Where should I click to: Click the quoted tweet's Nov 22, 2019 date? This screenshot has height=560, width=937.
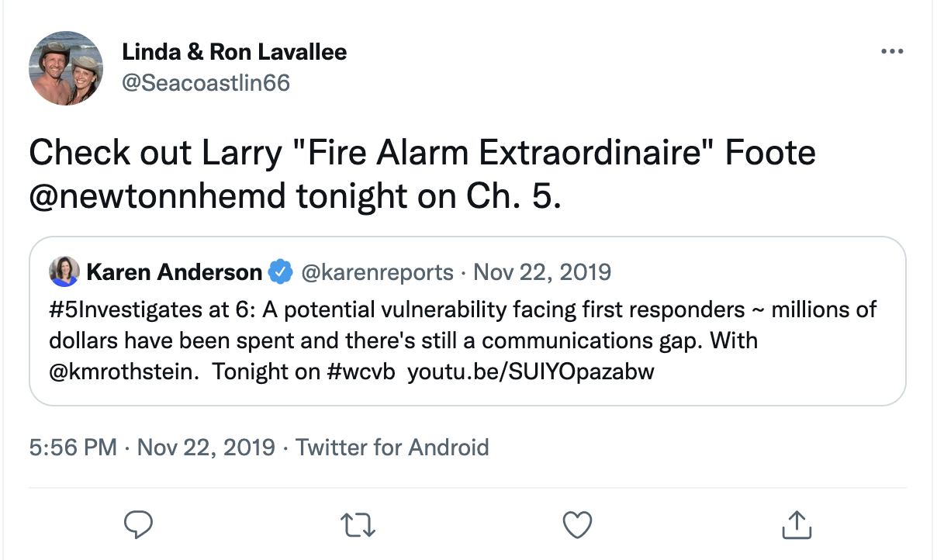pyautogui.click(x=541, y=272)
